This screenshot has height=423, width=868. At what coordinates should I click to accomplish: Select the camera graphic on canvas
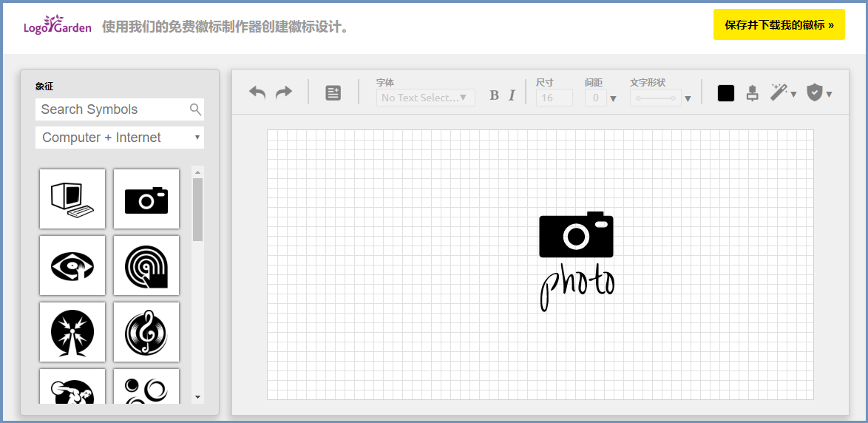pyautogui.click(x=576, y=234)
